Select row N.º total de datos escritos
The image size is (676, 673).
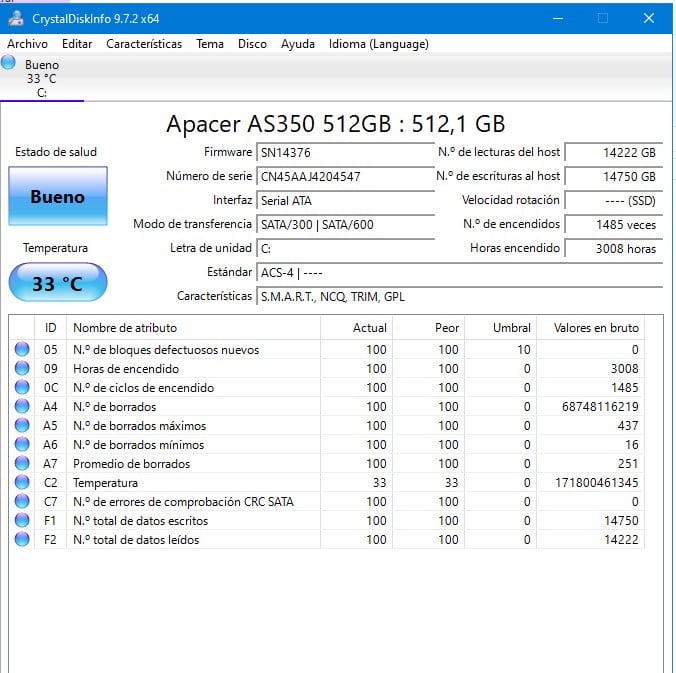327,520
